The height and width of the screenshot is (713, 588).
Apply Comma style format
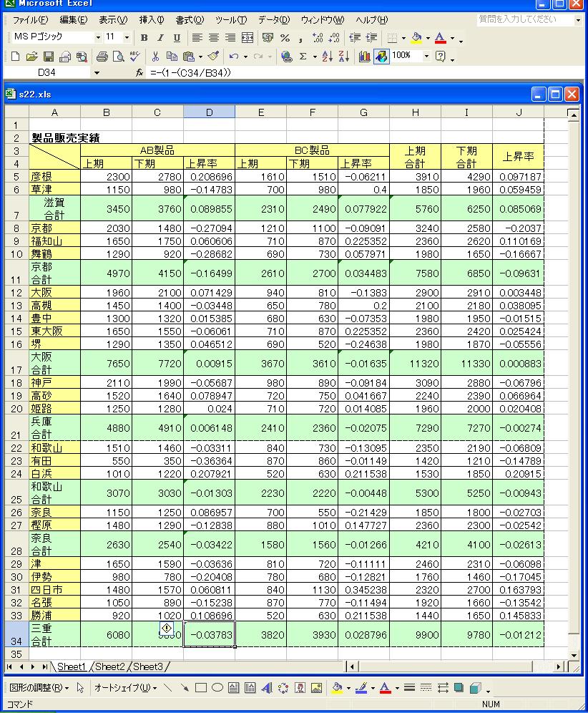click(x=301, y=38)
